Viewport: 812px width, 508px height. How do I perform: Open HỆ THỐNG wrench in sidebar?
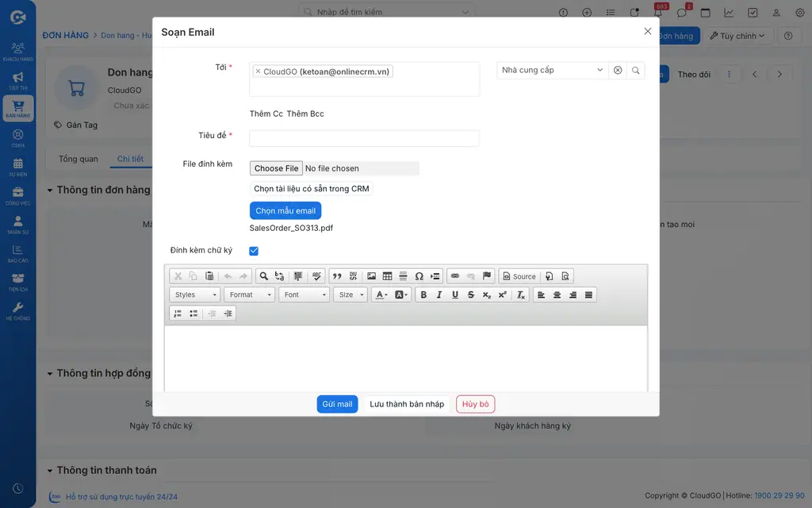point(18,311)
